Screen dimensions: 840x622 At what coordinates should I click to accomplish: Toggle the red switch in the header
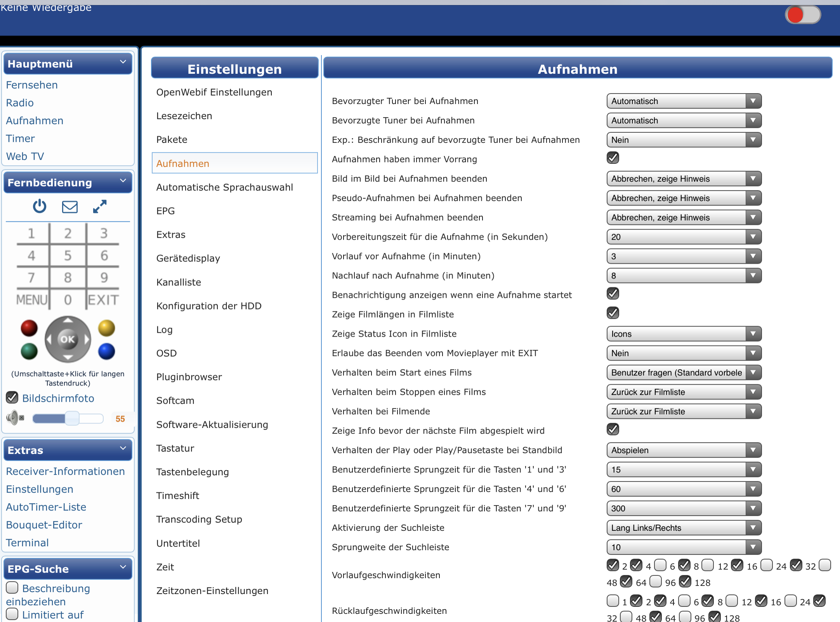[803, 15]
